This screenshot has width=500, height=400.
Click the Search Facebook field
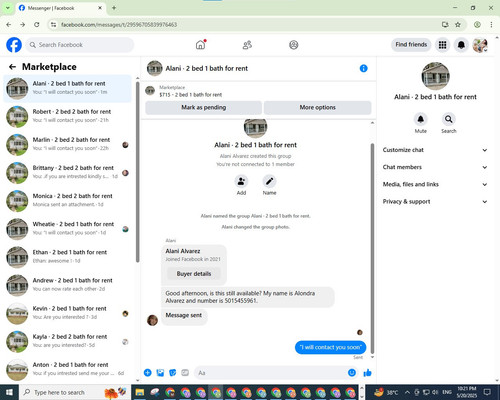pos(80,45)
